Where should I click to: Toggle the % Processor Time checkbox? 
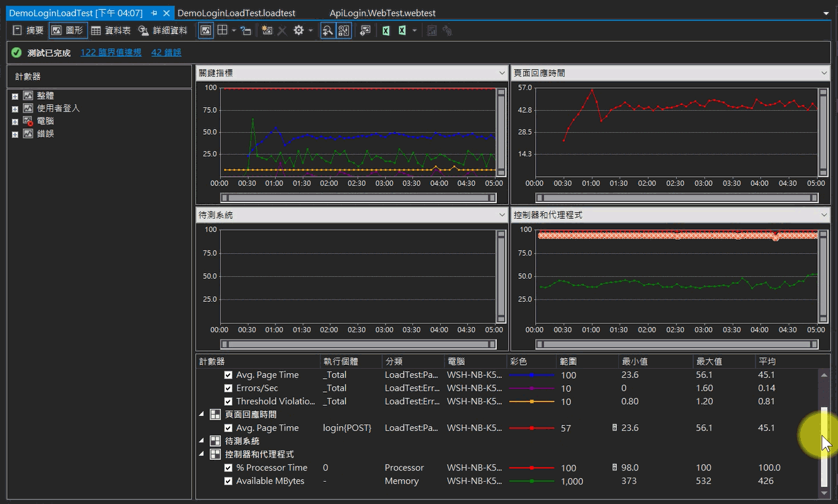click(x=229, y=468)
